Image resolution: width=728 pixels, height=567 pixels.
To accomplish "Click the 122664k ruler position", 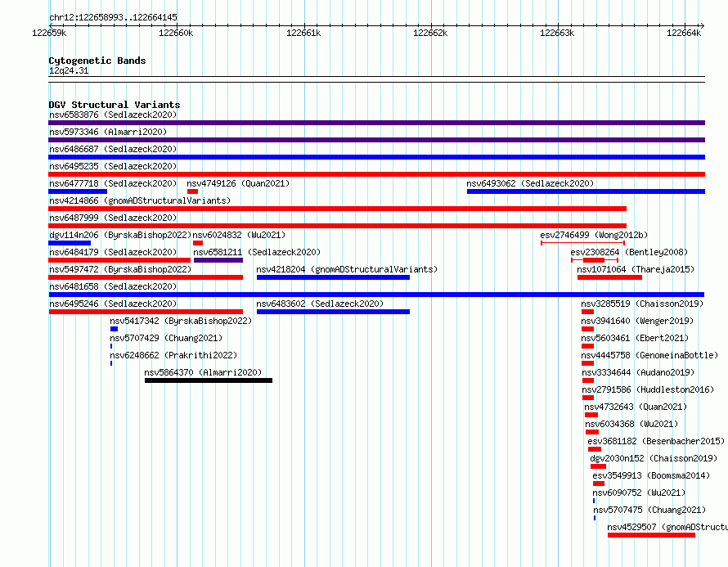I will pos(684,33).
